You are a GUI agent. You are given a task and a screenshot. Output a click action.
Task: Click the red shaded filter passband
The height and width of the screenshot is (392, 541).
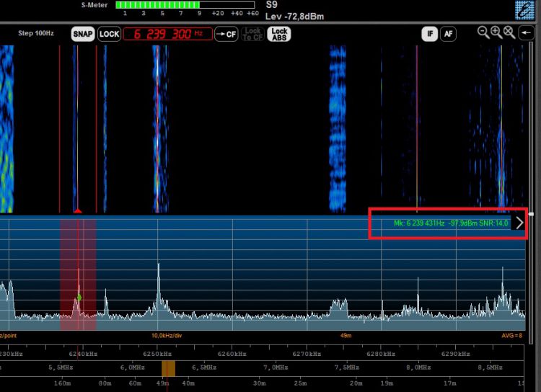pos(78,274)
